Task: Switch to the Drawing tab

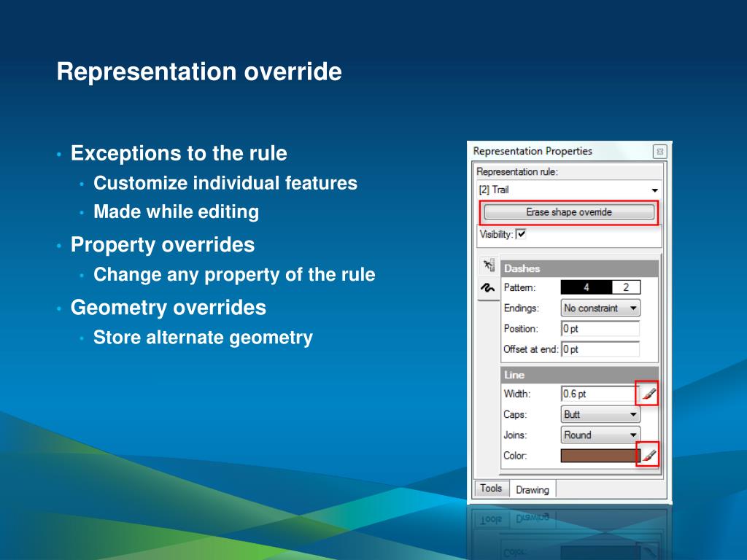Action: (x=533, y=489)
